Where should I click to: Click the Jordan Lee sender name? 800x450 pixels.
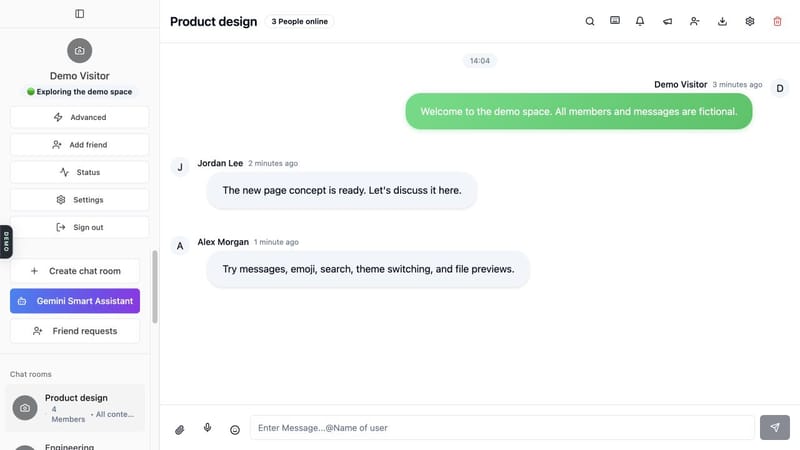point(220,163)
